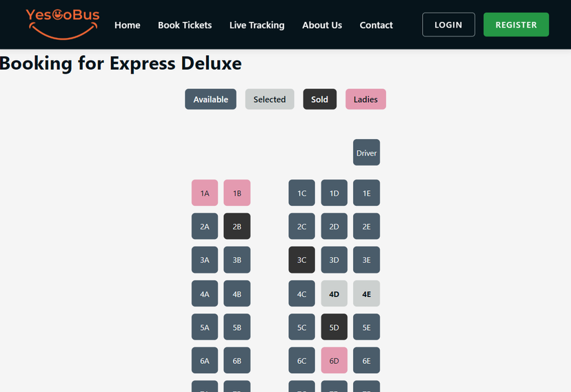Deselect the selected seat 4E
The width and height of the screenshot is (571, 392).
click(x=366, y=293)
